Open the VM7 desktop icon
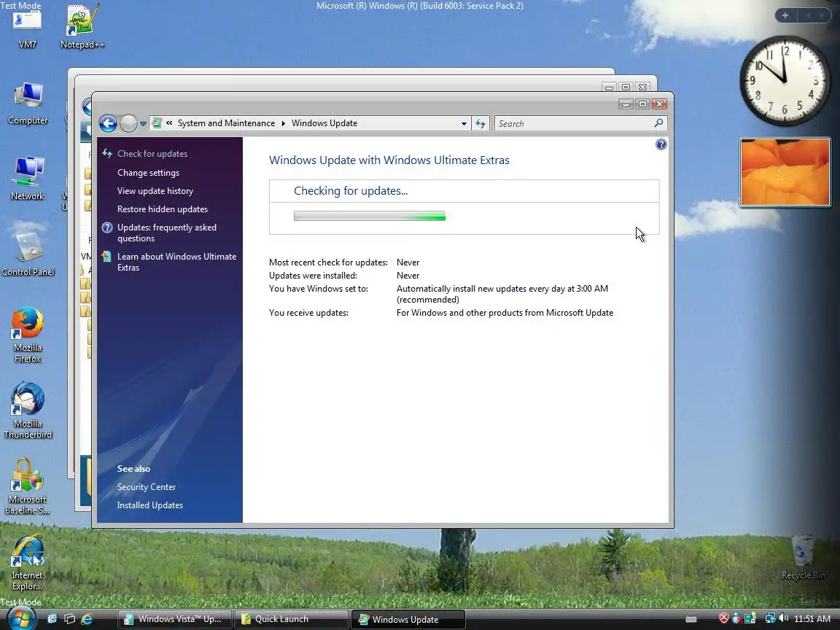Viewport: 840px width, 630px height. pyautogui.click(x=27, y=28)
